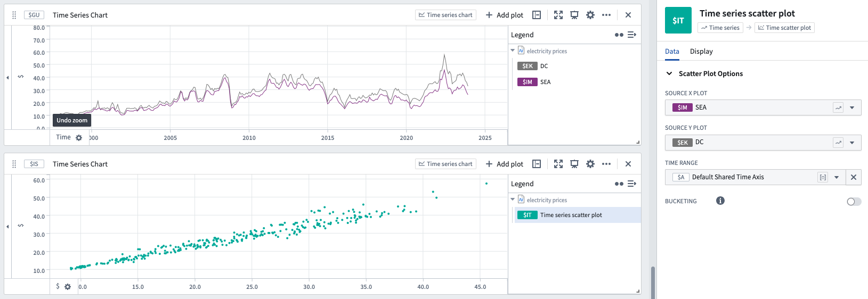Click the $ axis settings gear in scatter plot

pos(68,287)
